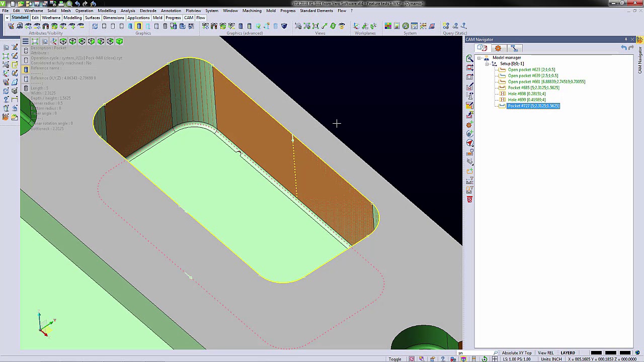Image resolution: width=644 pixels, height=362 pixels.
Task: Select the Modelling ribbon tab
Action: click(72, 18)
